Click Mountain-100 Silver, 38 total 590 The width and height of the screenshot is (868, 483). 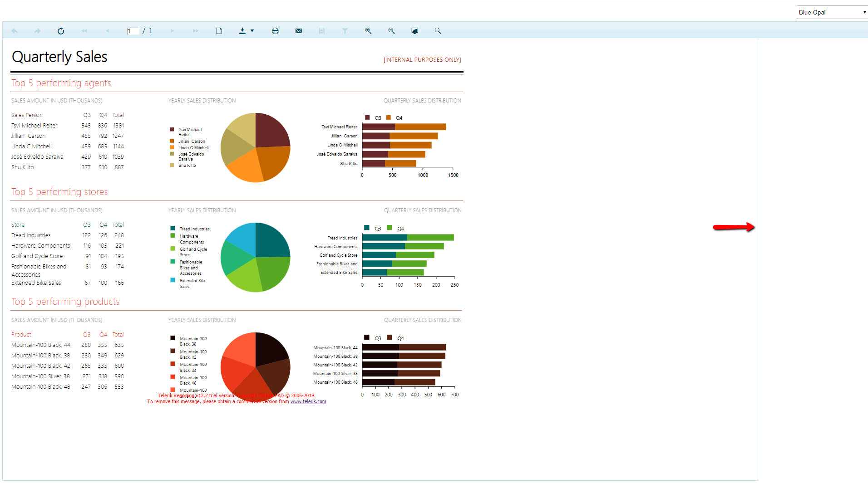point(119,376)
